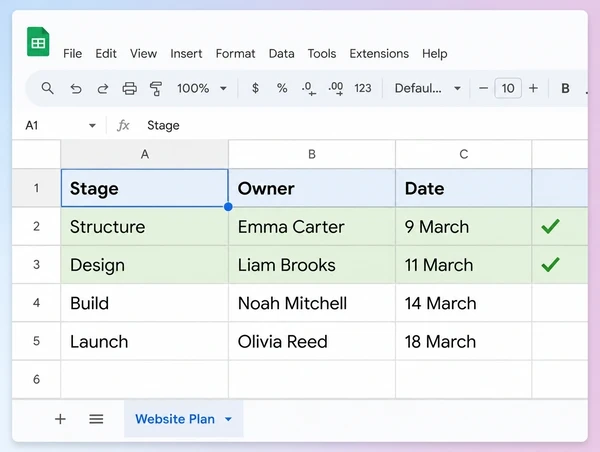Click the Date header cell
This screenshot has width=600, height=452.
click(463, 188)
